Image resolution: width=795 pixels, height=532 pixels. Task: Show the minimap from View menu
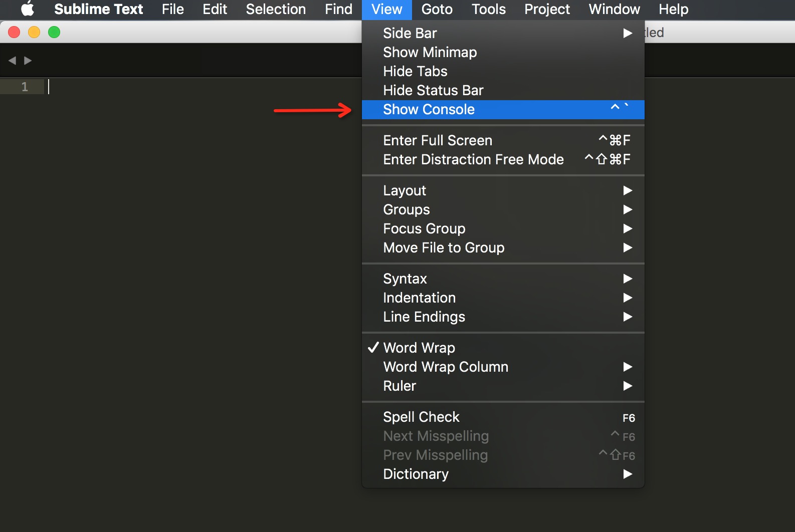[x=430, y=52]
